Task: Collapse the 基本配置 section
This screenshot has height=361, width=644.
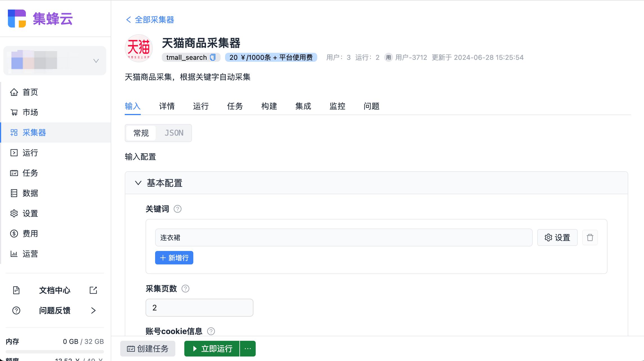Action: point(138,183)
